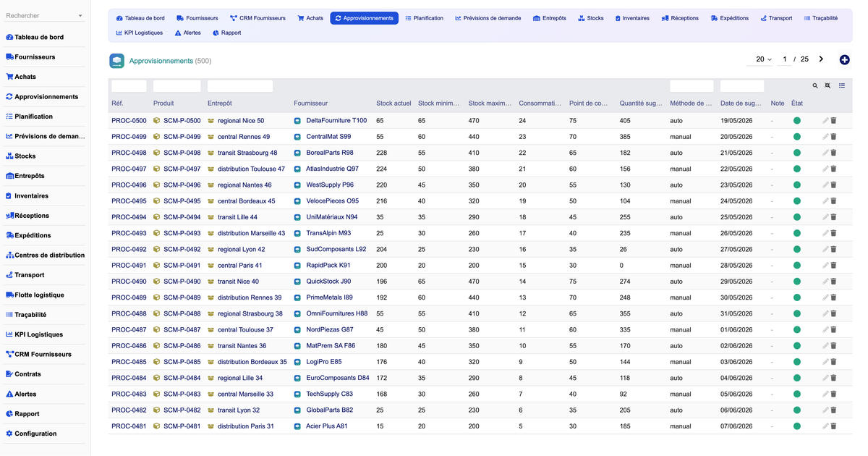Open the Traçabilité tab
This screenshot has width=868, height=456.
click(821, 18)
